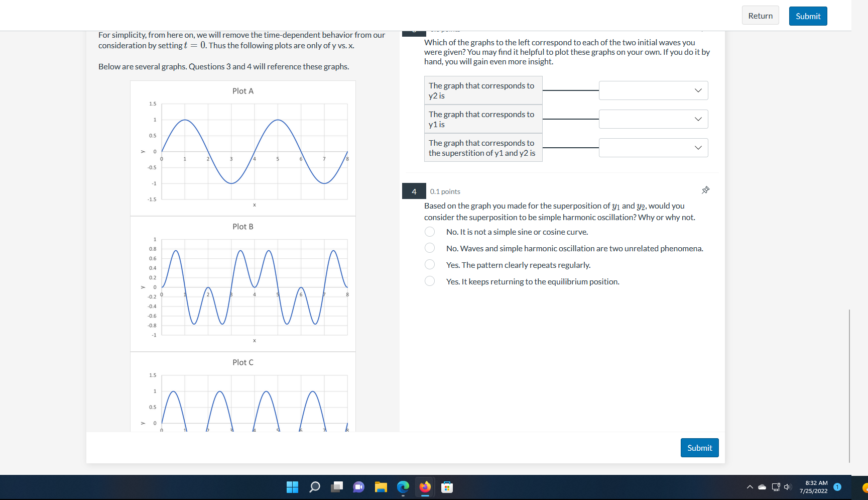Open the Microsoft Store

446,487
